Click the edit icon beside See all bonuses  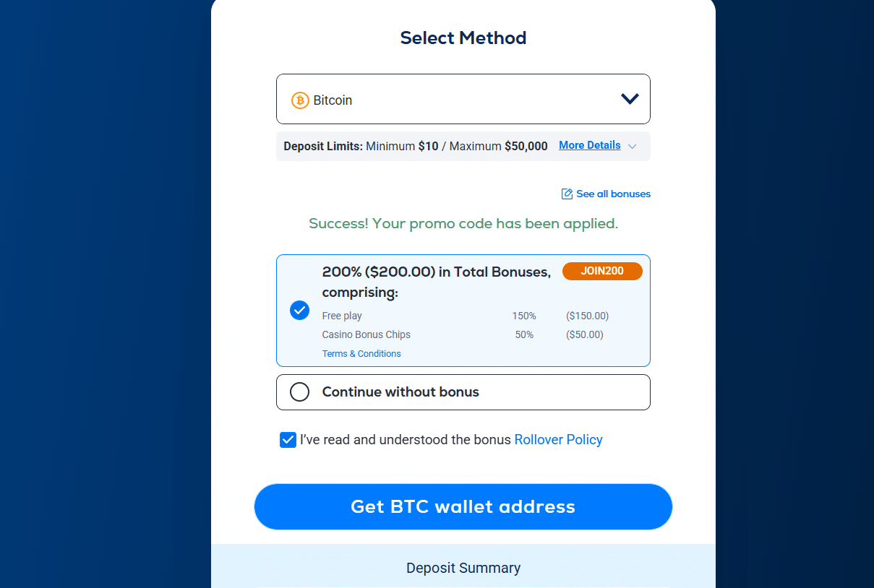point(567,194)
